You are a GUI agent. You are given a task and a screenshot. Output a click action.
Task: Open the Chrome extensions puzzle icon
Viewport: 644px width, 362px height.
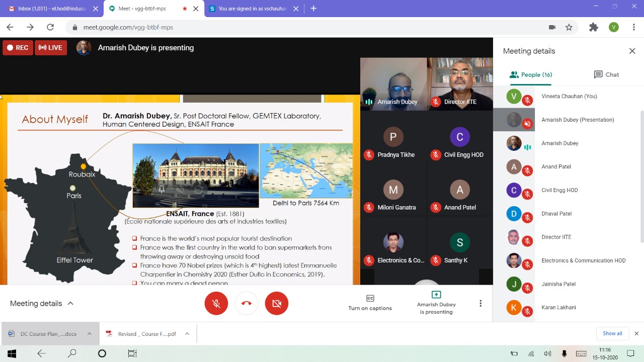(594, 27)
